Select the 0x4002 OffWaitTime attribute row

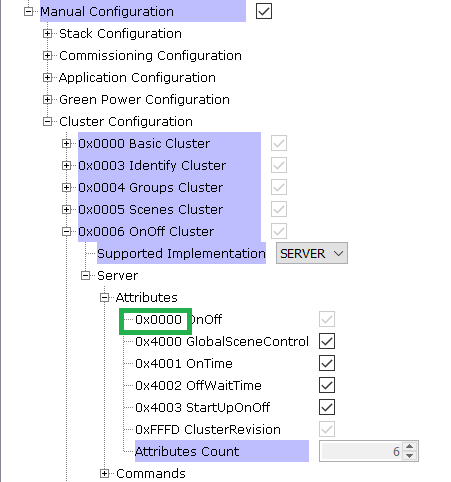click(198, 386)
